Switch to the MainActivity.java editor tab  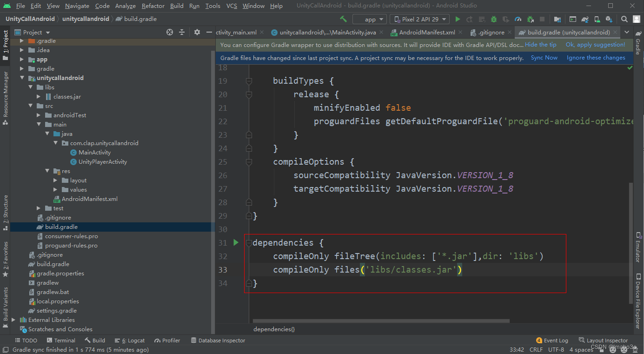pyautogui.click(x=327, y=32)
